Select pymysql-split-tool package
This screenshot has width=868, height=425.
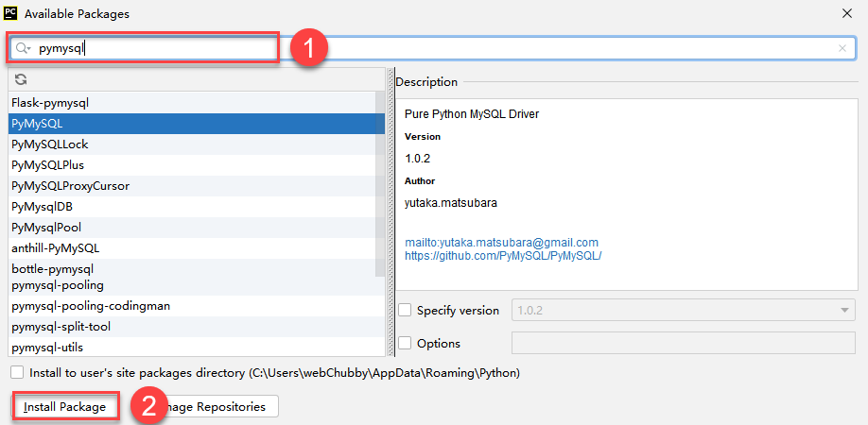click(x=197, y=327)
